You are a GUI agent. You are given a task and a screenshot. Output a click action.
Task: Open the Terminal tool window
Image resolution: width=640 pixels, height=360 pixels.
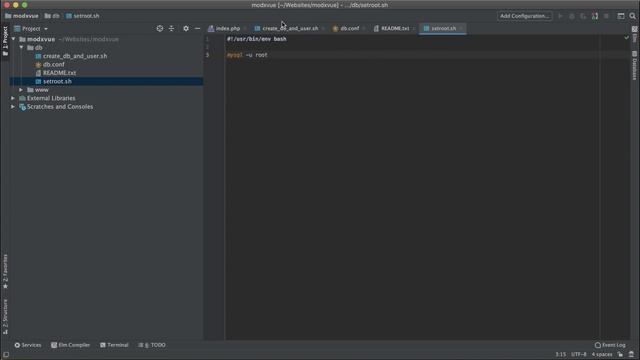pyautogui.click(x=114, y=345)
